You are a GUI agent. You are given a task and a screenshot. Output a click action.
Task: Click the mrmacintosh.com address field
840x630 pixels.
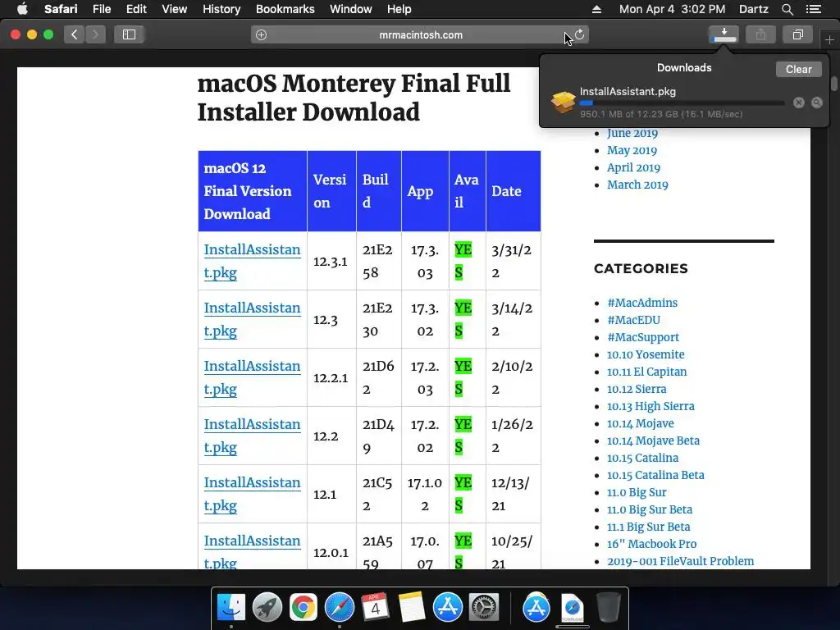(420, 34)
